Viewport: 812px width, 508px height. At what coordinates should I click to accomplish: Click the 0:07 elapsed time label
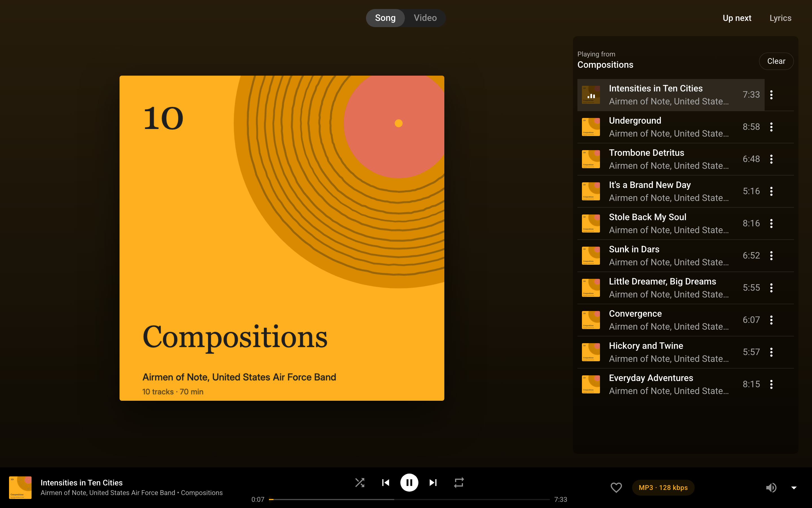click(x=258, y=499)
